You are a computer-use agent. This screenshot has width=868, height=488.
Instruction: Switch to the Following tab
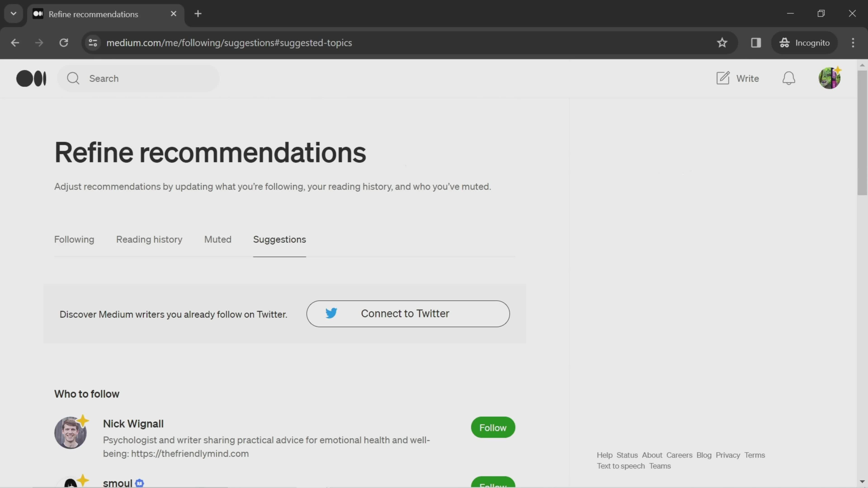[74, 239]
